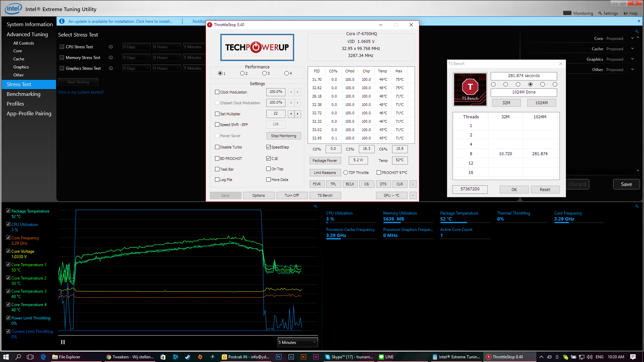The width and height of the screenshot is (644, 362).
Task: Open graph time span 5 Minutes dropdown
Action: 298,342
